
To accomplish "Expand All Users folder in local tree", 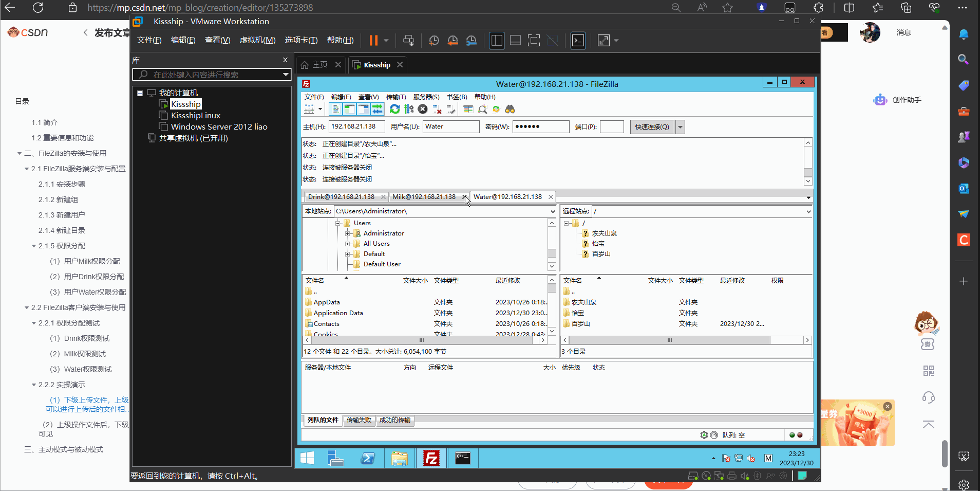I will click(348, 244).
